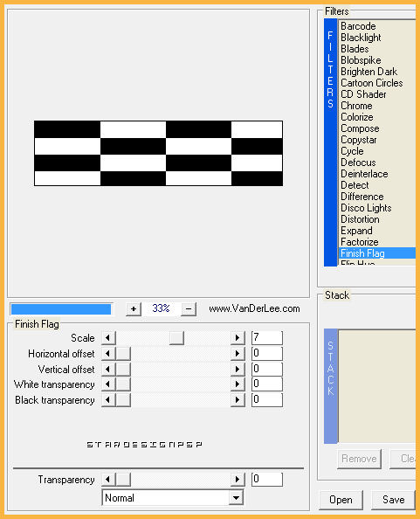The height and width of the screenshot is (519, 420).
Task: Open the www.VanDerLee.com link
Action: click(254, 308)
